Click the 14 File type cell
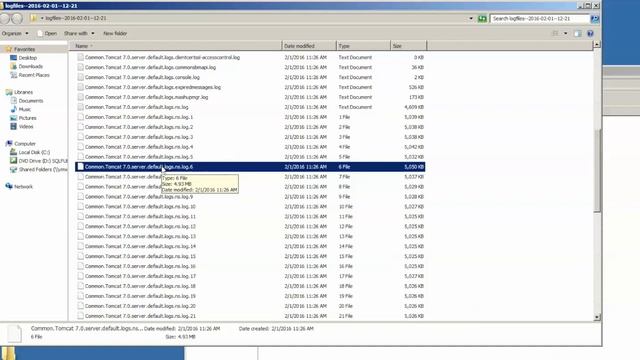This screenshot has height=360, width=640. pyautogui.click(x=346, y=247)
